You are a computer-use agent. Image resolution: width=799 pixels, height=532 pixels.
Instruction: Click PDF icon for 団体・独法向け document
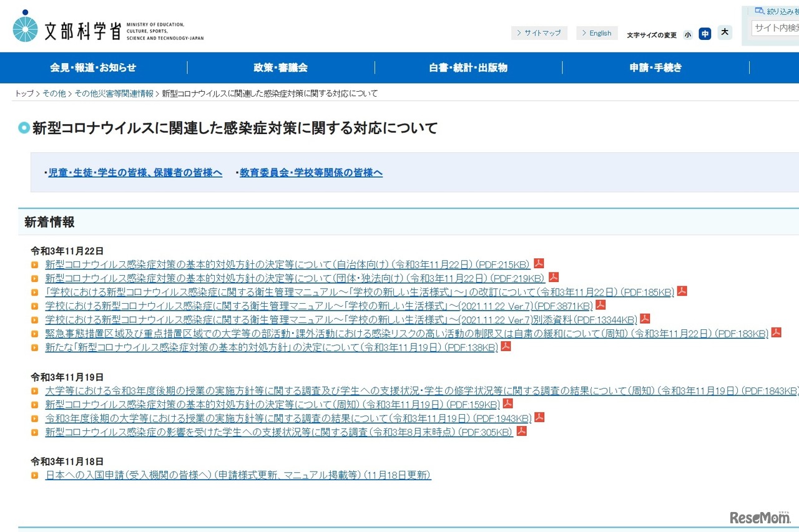(x=553, y=278)
